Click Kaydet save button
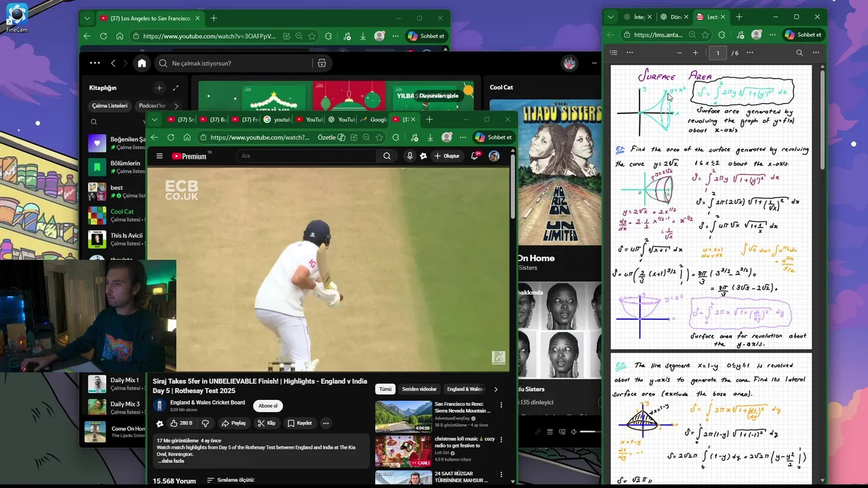This screenshot has width=868, height=488. pos(300,423)
